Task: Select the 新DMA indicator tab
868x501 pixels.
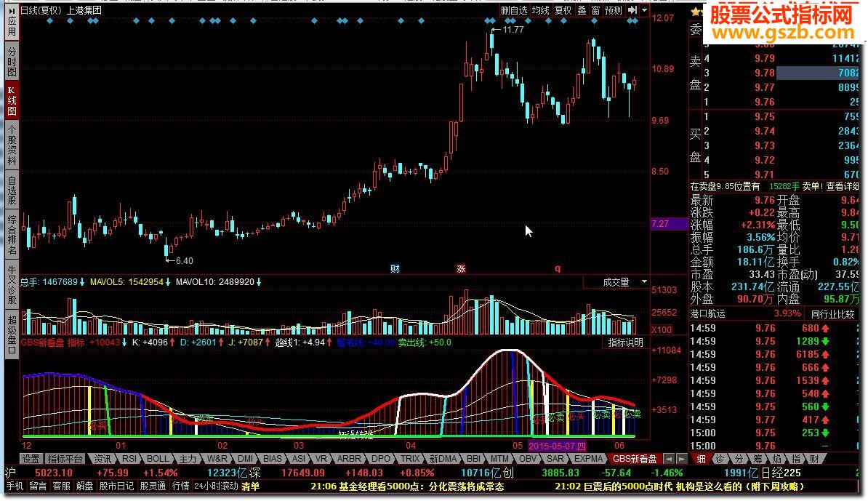Action: point(443,459)
